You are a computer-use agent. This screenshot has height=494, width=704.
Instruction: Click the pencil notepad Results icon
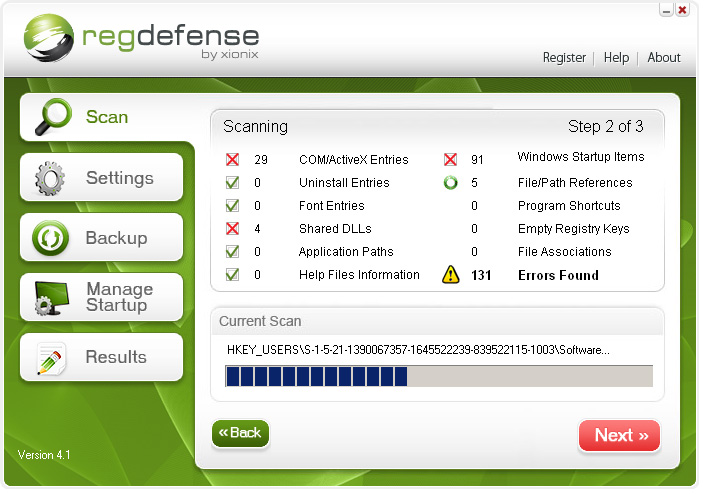coord(51,358)
